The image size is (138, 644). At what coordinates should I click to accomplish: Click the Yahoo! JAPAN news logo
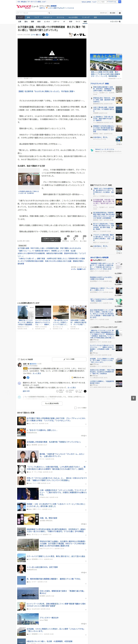tap(27, 7)
